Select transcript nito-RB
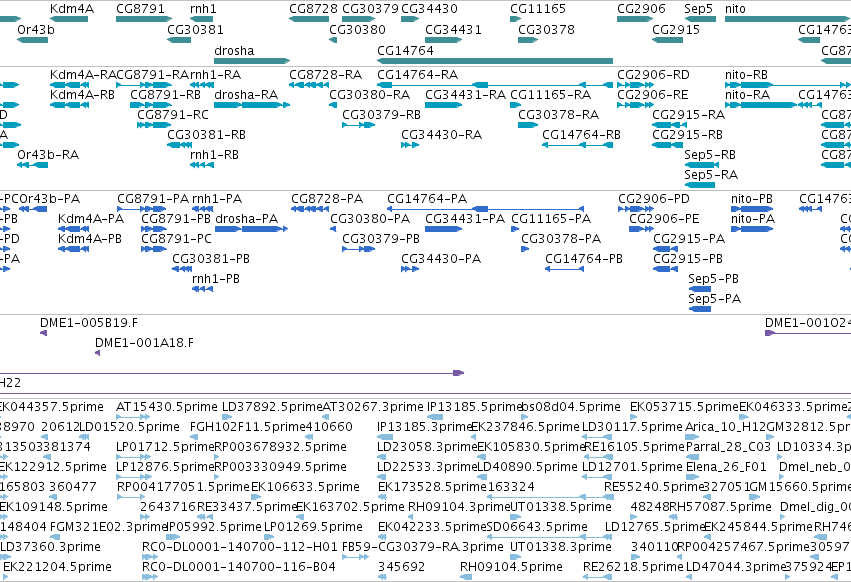 [x=788, y=85]
